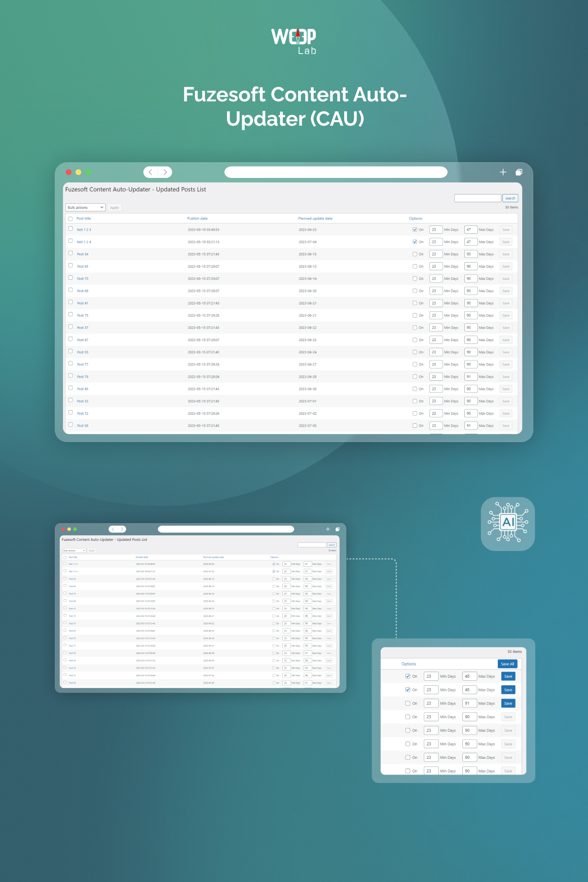Click the 50 items label in the Options panel
This screenshot has height=882, width=588.
coord(514,651)
